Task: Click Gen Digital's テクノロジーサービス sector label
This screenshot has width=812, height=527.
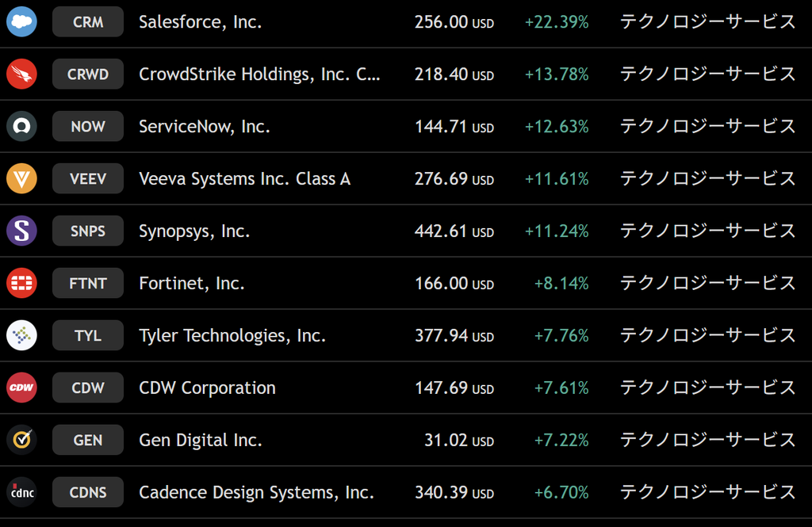Action: (707, 440)
